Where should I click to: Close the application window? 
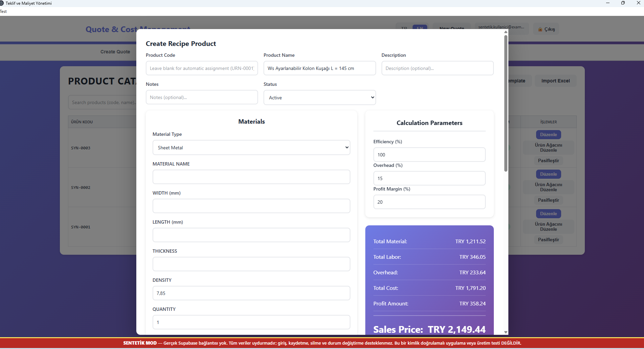coord(638,3)
